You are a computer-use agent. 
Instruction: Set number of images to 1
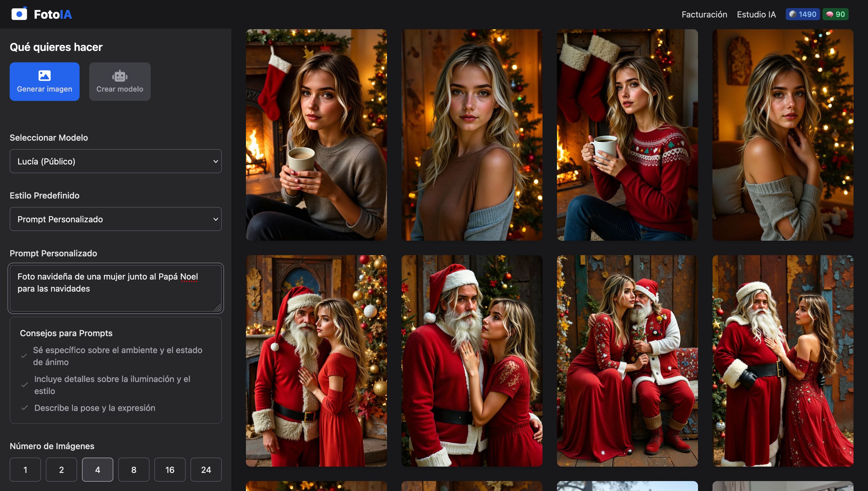[x=25, y=469]
